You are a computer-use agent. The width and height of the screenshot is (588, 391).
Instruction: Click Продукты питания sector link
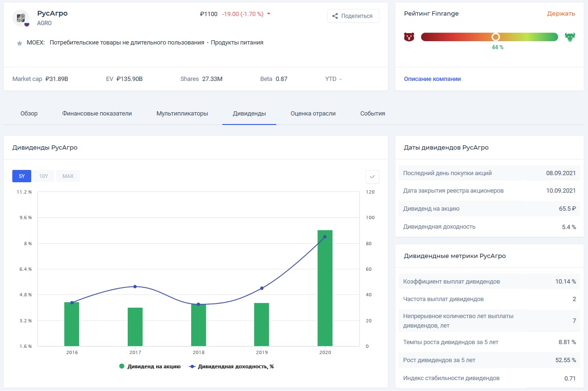pyautogui.click(x=237, y=43)
